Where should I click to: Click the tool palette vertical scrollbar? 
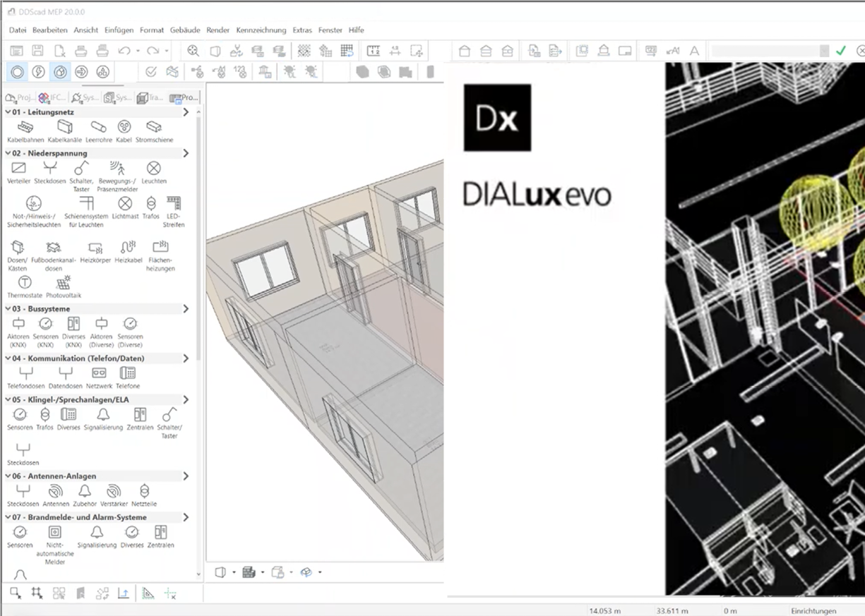pyautogui.click(x=199, y=240)
